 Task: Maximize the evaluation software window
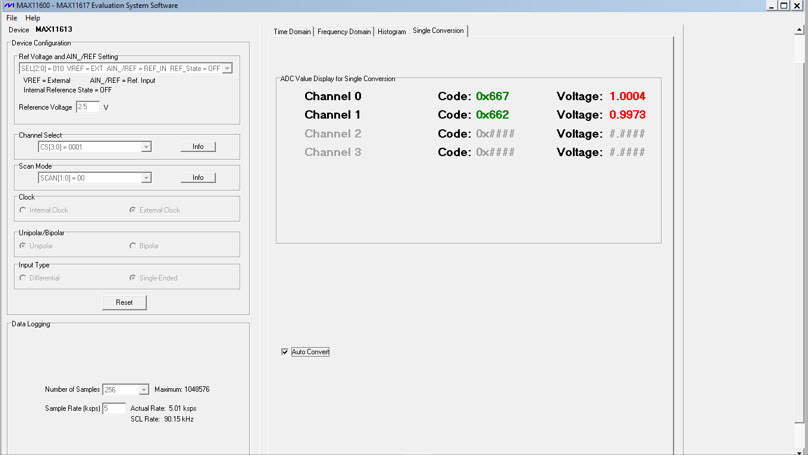point(784,6)
